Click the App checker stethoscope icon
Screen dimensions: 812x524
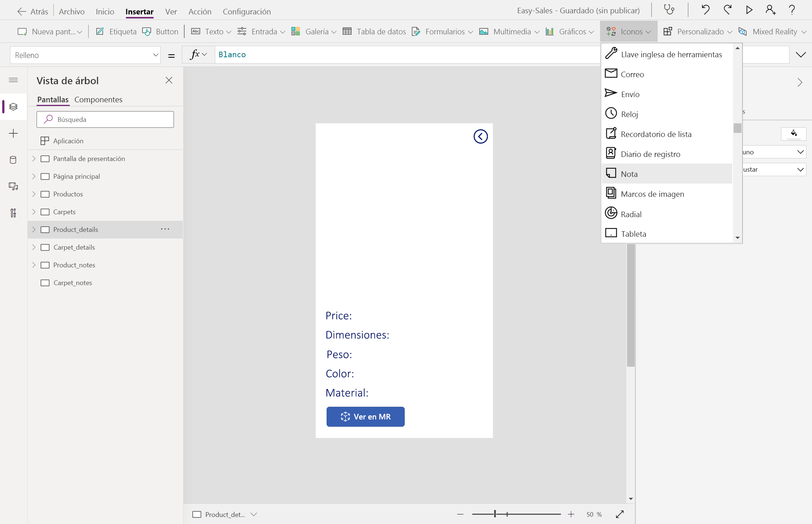(x=669, y=10)
